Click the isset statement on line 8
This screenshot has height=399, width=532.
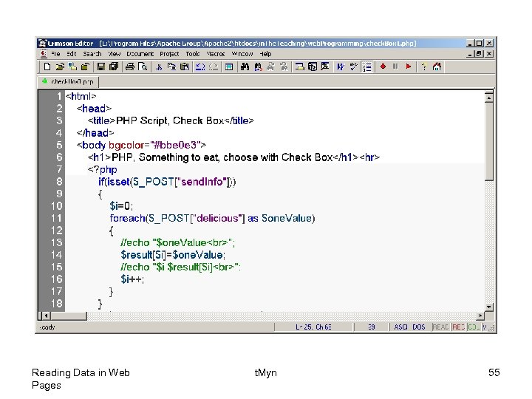click(167, 182)
